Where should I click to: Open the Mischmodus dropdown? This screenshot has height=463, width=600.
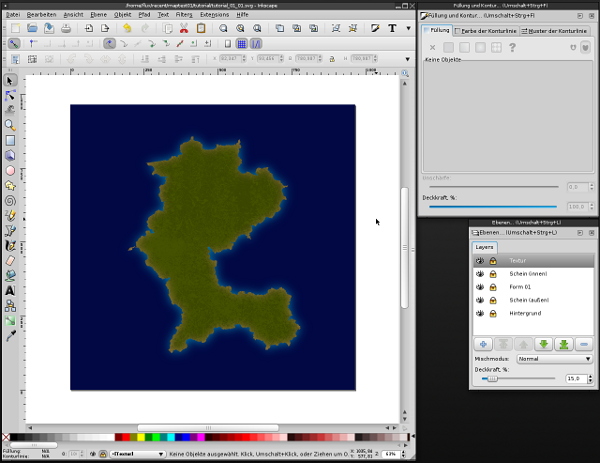(x=553, y=358)
